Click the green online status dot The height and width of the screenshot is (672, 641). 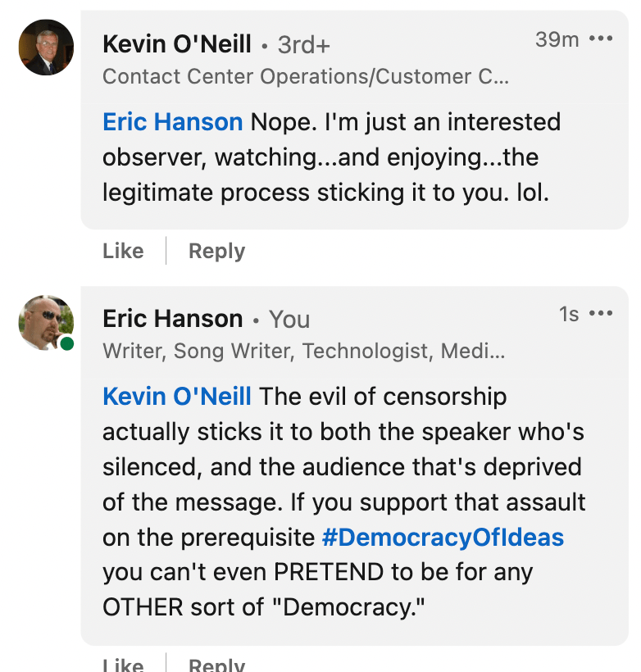coord(67,343)
